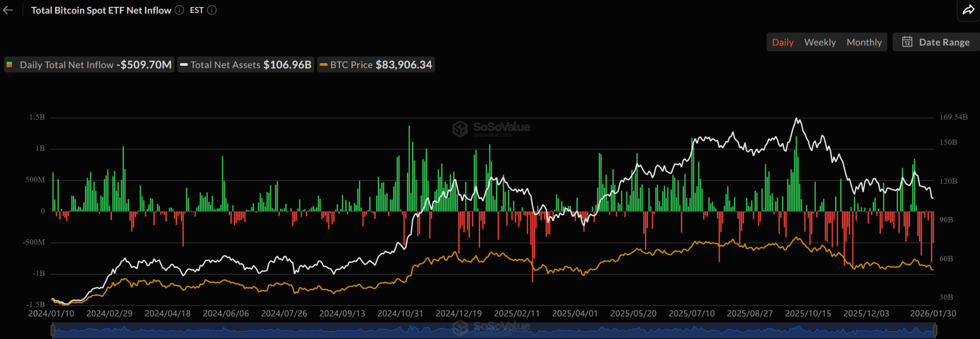Open info icon next to Net Inflow title
This screenshot has width=980, height=339.
pyautogui.click(x=179, y=10)
